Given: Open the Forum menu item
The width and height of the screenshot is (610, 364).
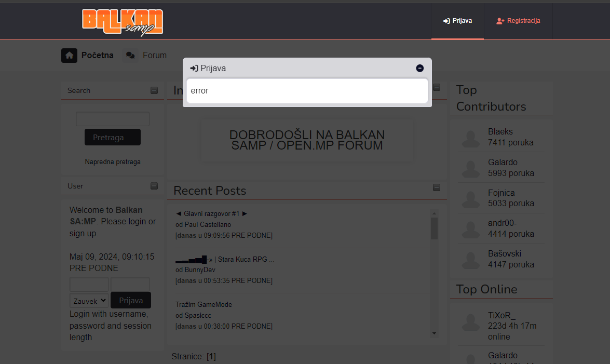Looking at the screenshot, I should click(154, 55).
